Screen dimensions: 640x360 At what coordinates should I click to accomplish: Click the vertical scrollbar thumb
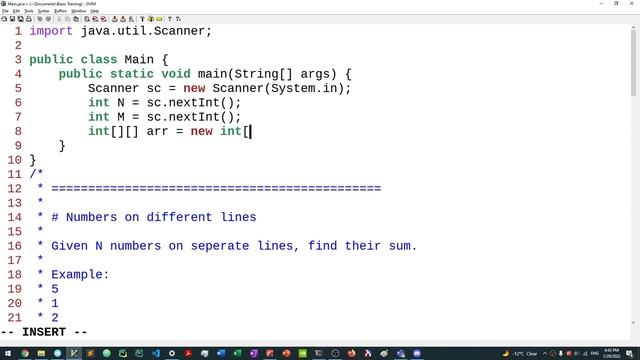click(633, 64)
